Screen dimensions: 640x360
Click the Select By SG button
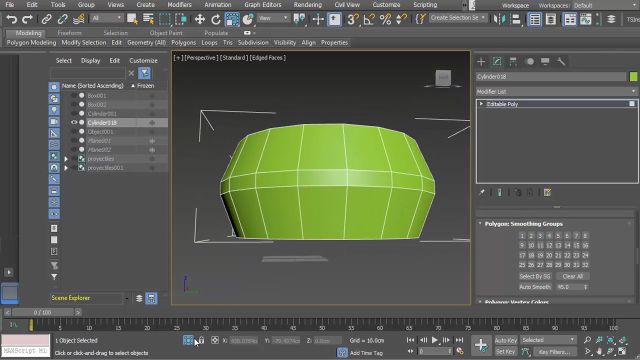[535, 276]
